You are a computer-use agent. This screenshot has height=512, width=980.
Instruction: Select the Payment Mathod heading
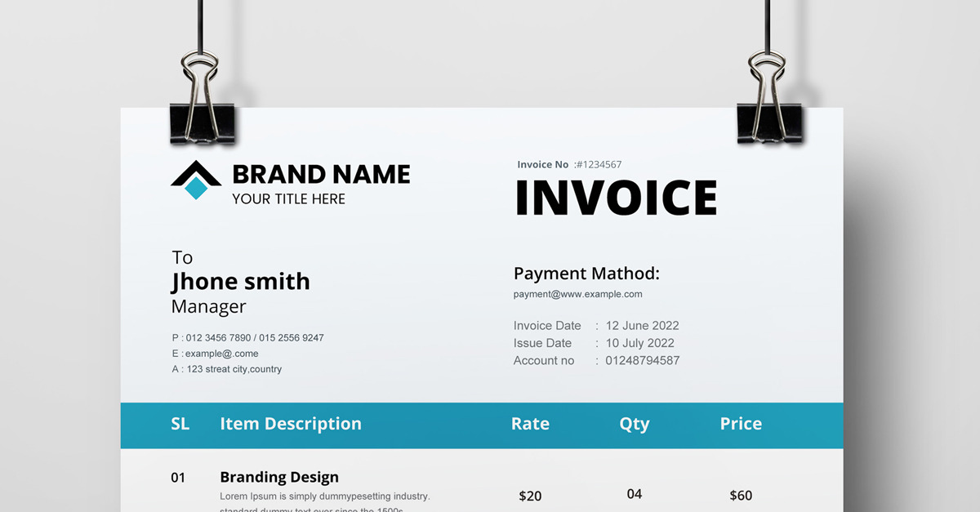586,274
